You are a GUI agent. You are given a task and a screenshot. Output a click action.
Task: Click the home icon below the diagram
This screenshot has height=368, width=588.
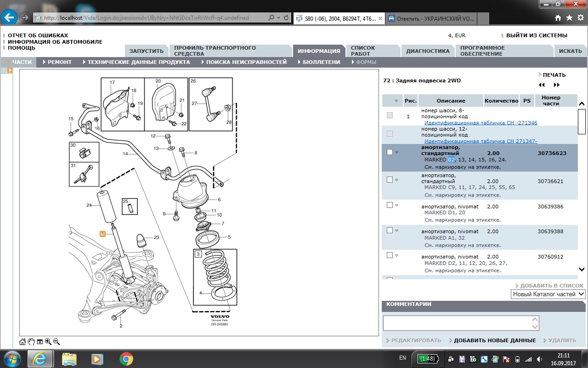23,342
